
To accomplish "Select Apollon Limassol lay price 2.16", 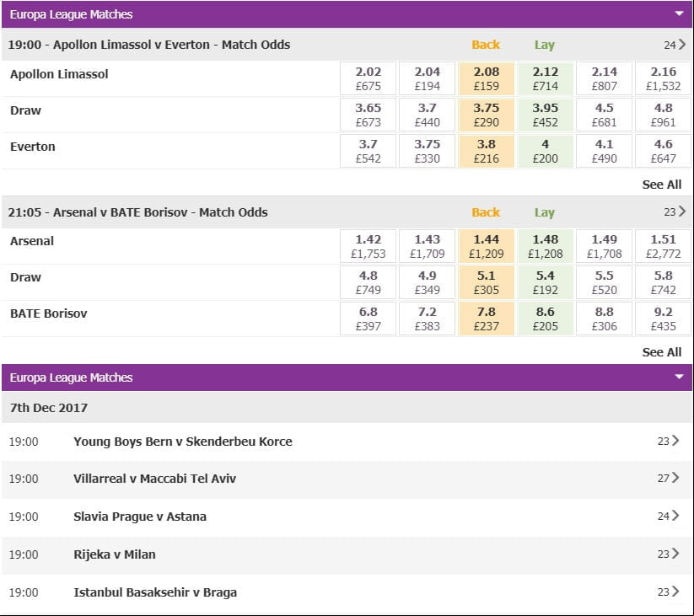I will (663, 78).
